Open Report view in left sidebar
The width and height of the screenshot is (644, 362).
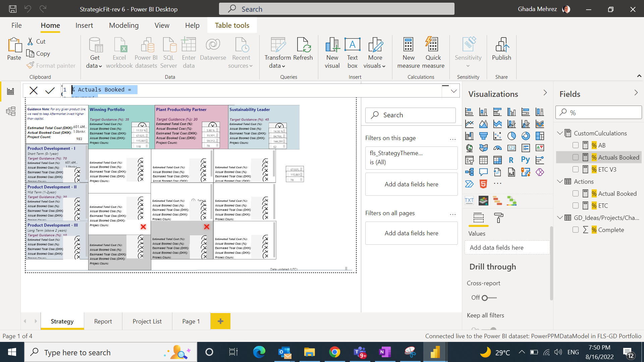point(11,91)
